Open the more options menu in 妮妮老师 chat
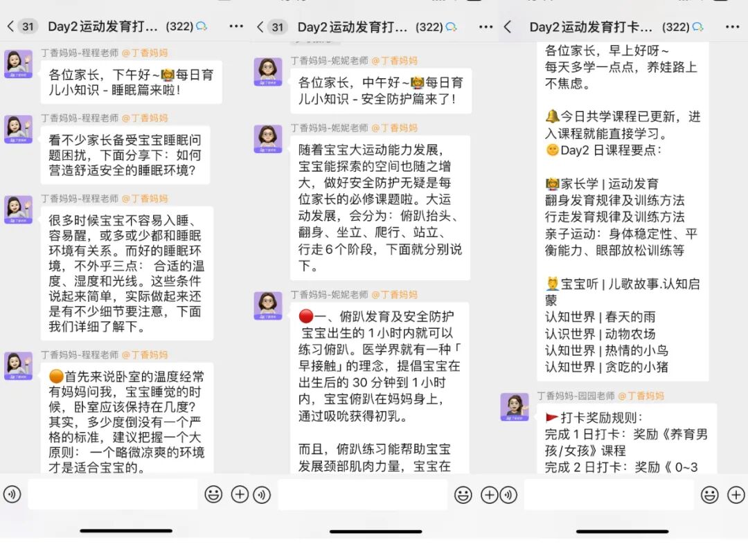 click(486, 27)
